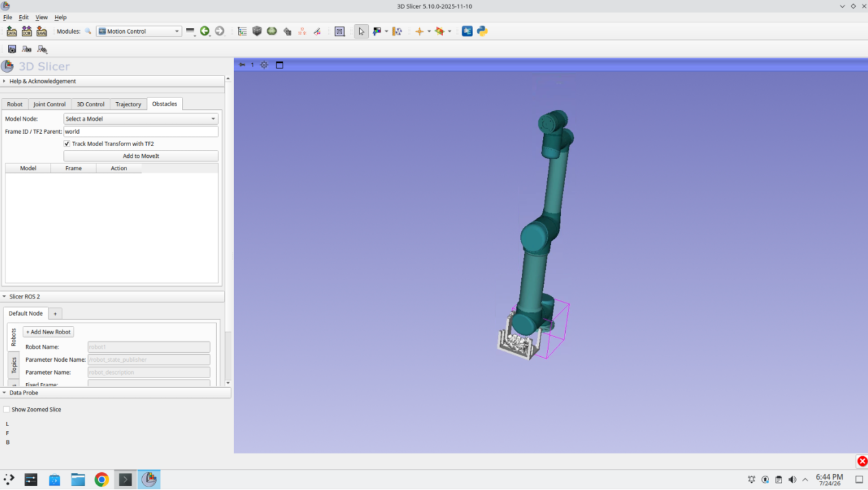Open the Model Node 'Select a Model' dropdown

click(141, 119)
